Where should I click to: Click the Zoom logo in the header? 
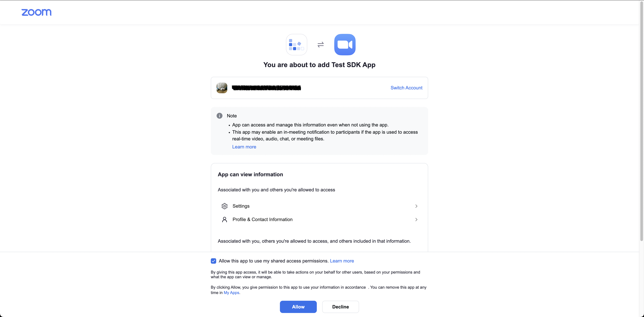tap(37, 12)
